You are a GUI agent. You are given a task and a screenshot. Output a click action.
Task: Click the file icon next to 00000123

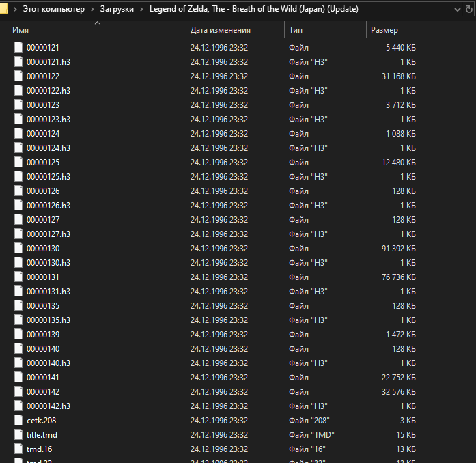coord(18,104)
